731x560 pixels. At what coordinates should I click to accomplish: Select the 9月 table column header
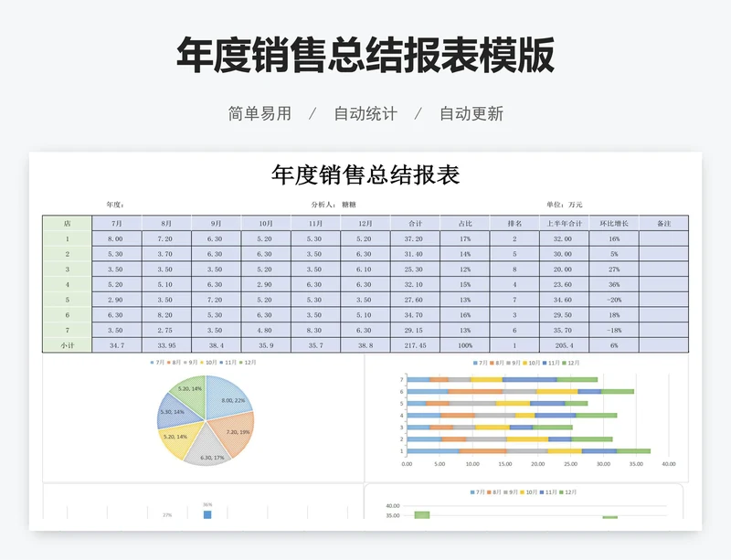pyautogui.click(x=217, y=223)
